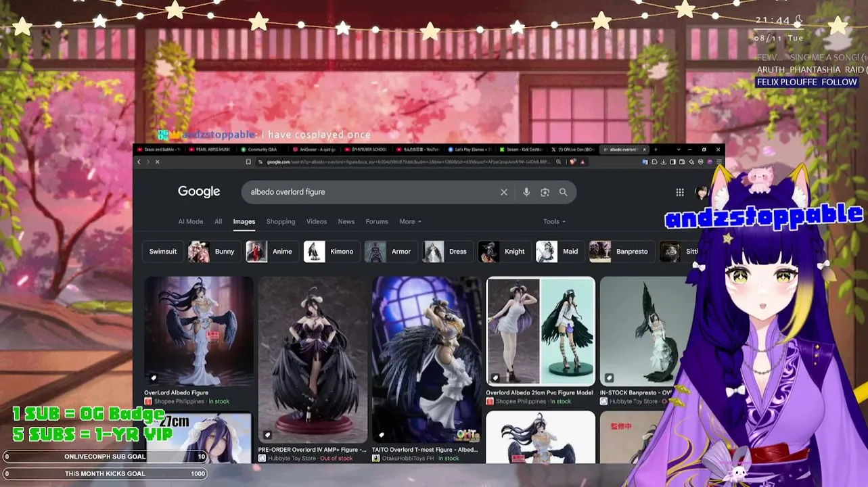
Task: Go back in browser history
Action: pyautogui.click(x=139, y=162)
